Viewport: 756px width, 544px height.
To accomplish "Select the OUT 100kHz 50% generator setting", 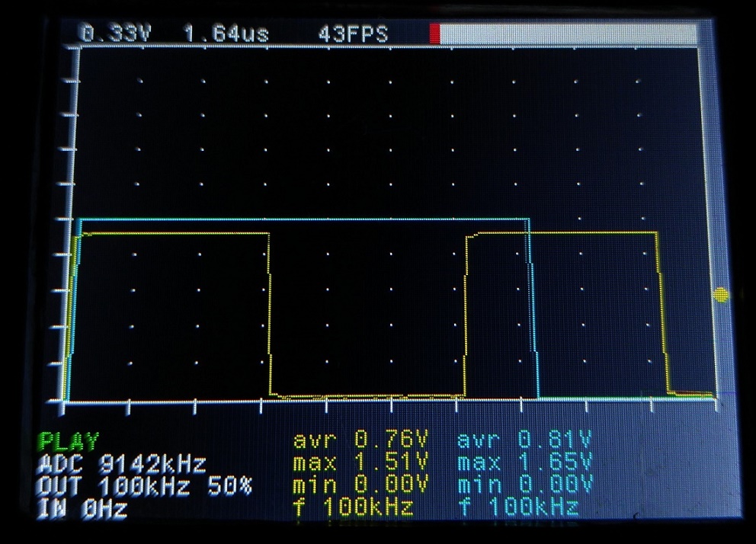I will 145,486.
